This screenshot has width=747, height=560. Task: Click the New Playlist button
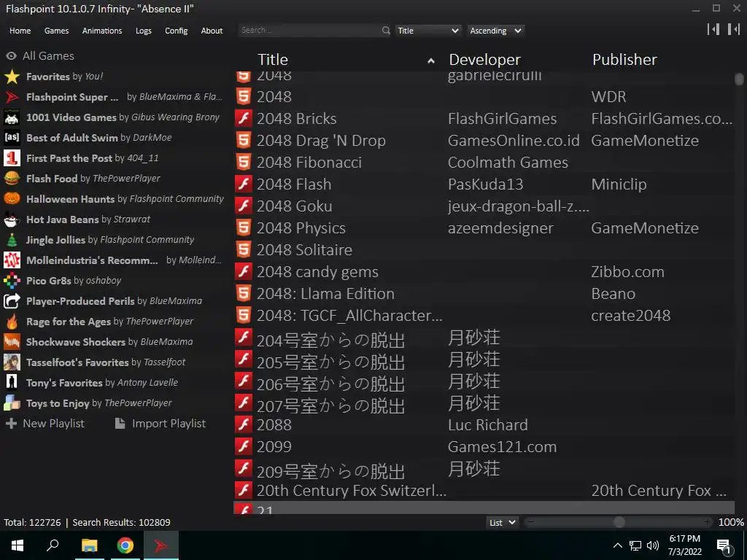click(x=44, y=424)
